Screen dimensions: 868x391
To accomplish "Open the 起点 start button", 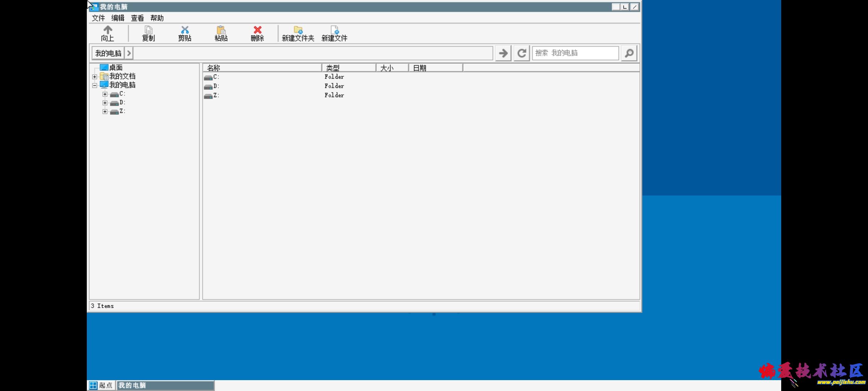I will pyautogui.click(x=101, y=385).
